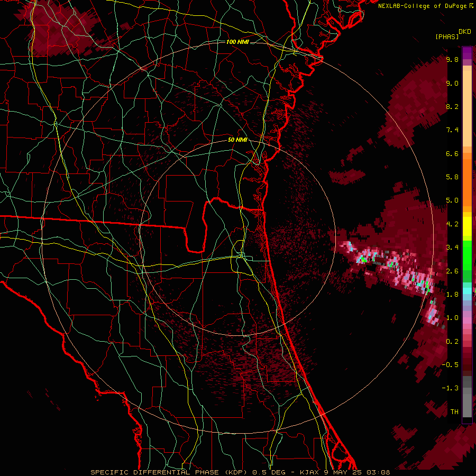Click the 6.6 value on color scale
This screenshot has height=476, width=476.
(452, 153)
